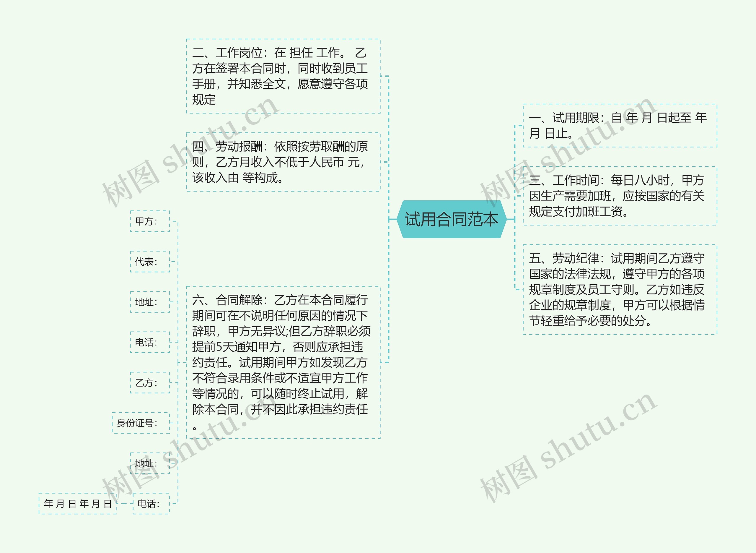Select the bottom 电话: node beside date
This screenshot has height=553, width=756.
pos(151,503)
